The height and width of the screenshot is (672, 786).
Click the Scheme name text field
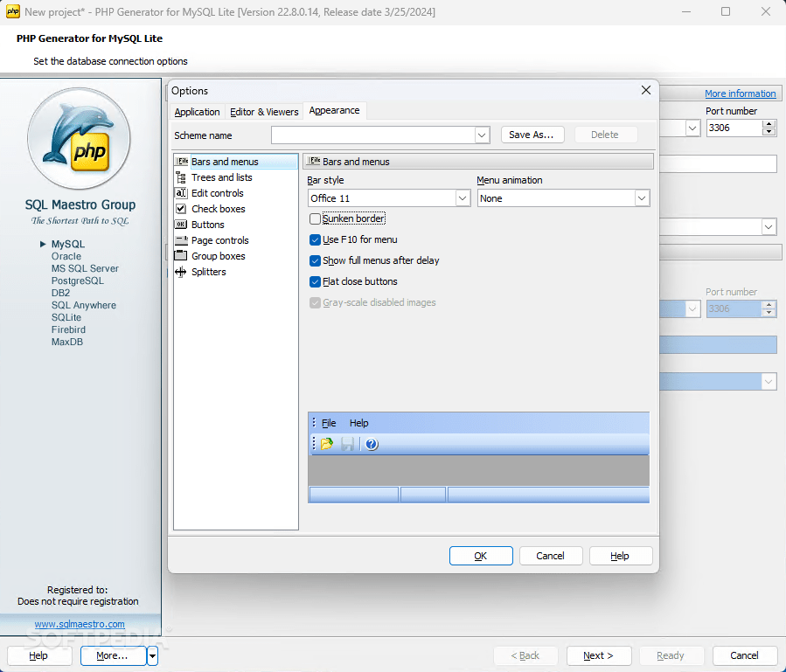(x=373, y=135)
